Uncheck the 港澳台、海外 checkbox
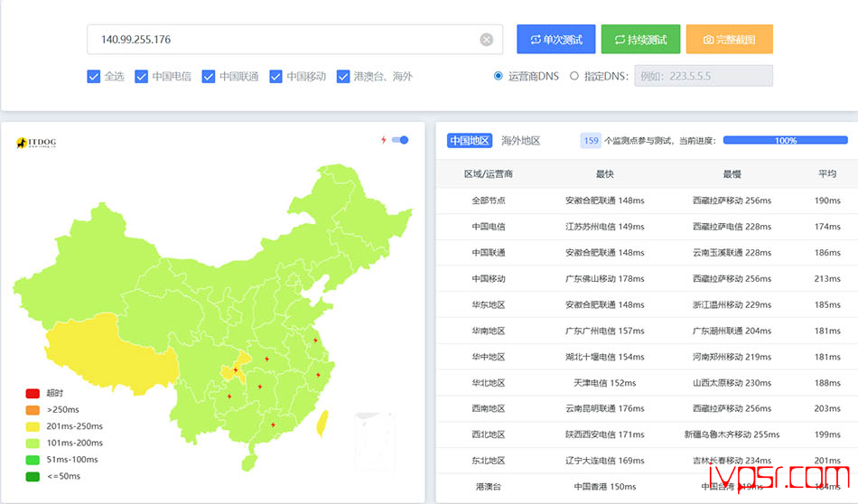 point(343,77)
